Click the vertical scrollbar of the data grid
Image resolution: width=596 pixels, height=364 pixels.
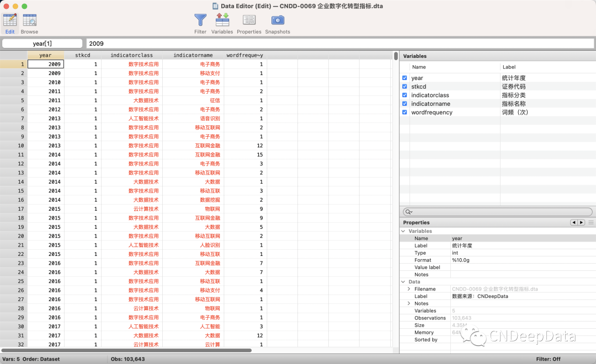click(396, 56)
